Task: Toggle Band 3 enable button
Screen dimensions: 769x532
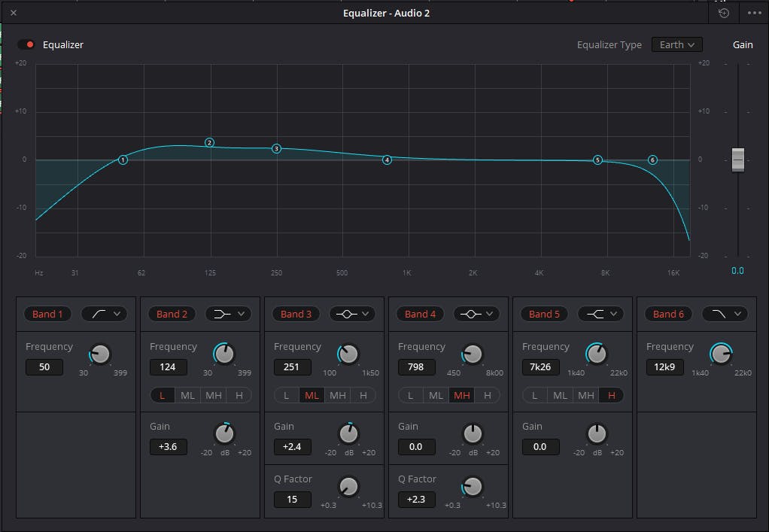Action: click(x=296, y=314)
